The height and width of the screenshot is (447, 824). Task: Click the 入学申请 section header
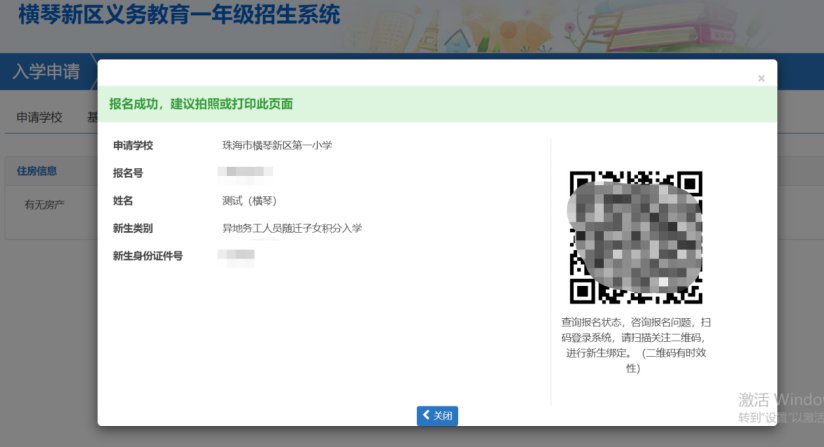(46, 72)
